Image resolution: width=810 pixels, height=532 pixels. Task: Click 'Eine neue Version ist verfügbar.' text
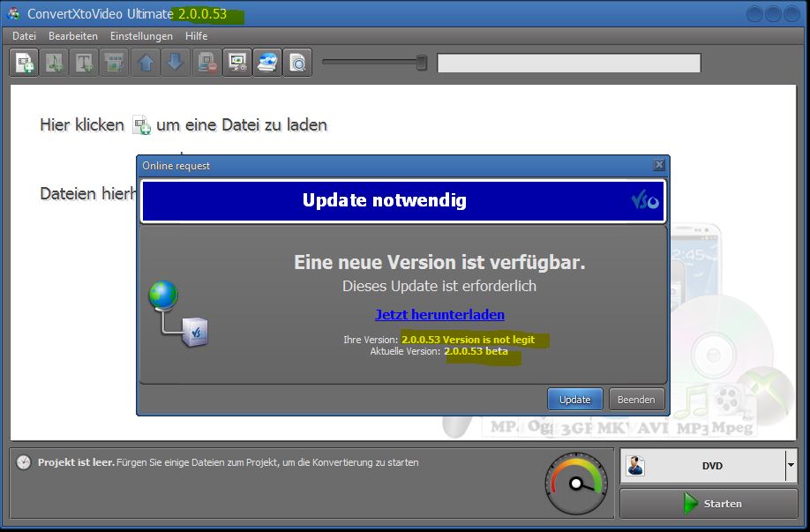(x=439, y=262)
